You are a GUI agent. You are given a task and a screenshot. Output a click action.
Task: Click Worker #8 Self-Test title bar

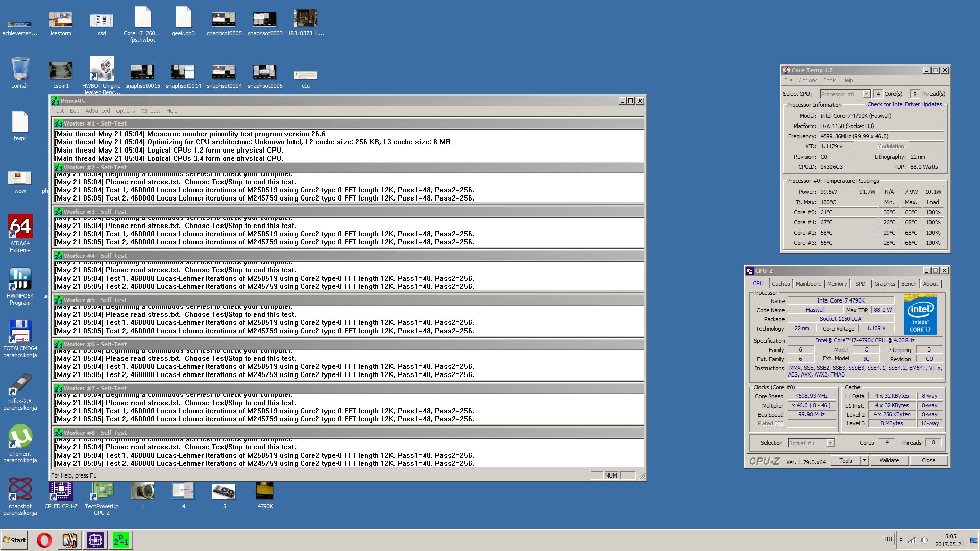point(348,433)
